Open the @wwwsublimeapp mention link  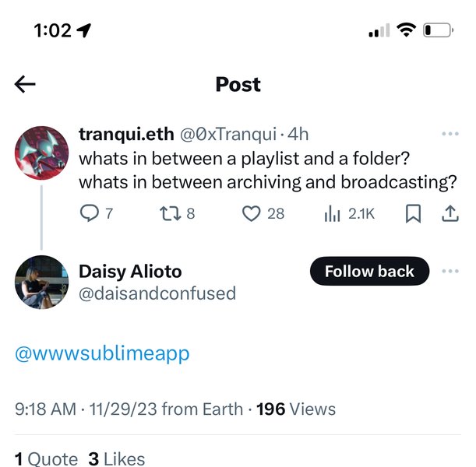click(x=101, y=354)
